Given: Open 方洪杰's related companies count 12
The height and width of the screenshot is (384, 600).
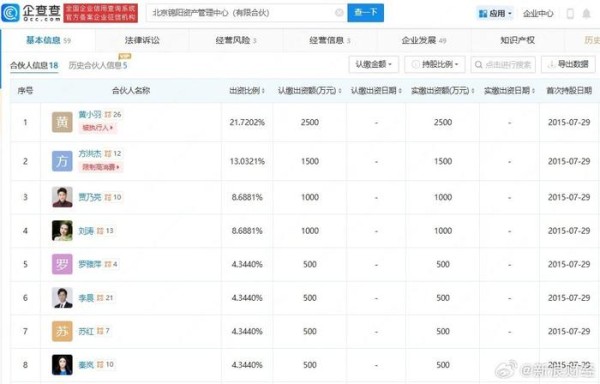Looking at the screenshot, I should [x=113, y=153].
